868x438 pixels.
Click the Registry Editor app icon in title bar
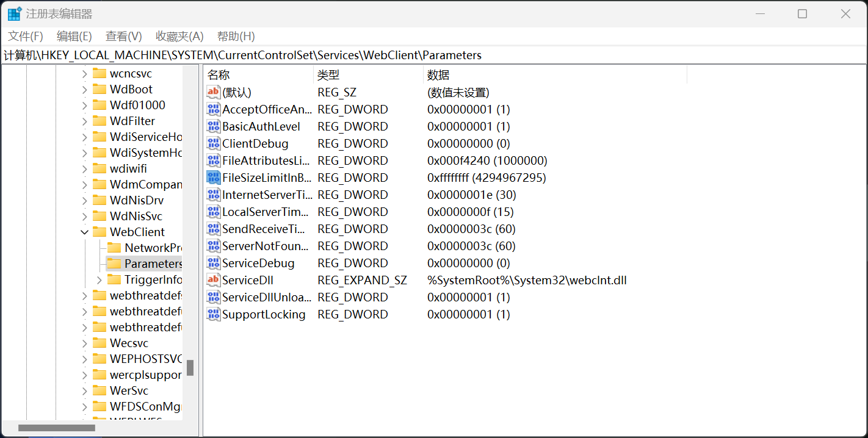tap(14, 13)
